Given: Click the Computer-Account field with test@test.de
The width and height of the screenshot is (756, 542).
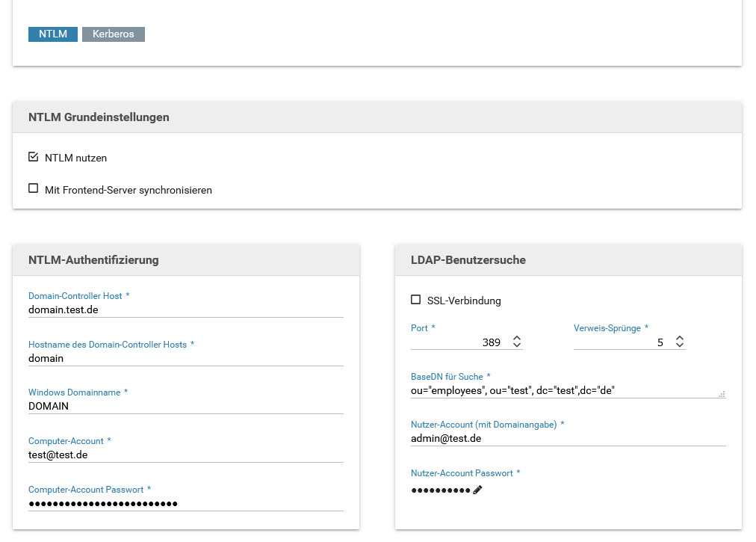Looking at the screenshot, I should point(185,455).
